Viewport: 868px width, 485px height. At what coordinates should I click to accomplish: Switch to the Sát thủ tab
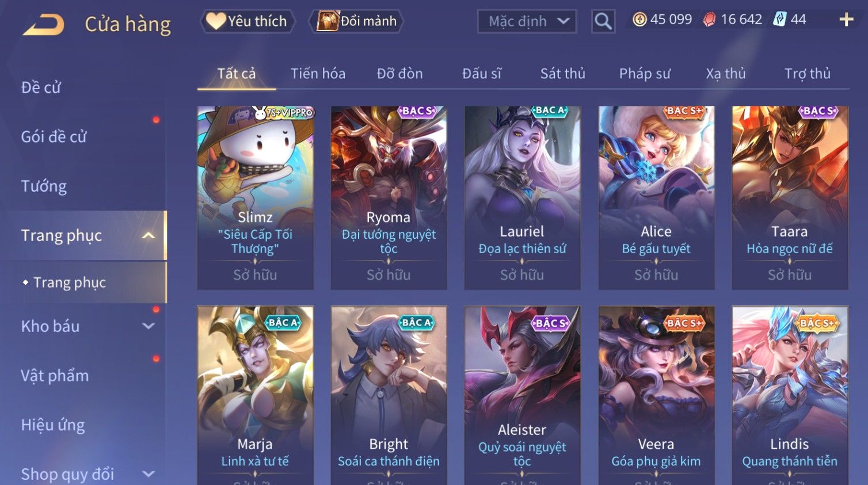point(562,74)
